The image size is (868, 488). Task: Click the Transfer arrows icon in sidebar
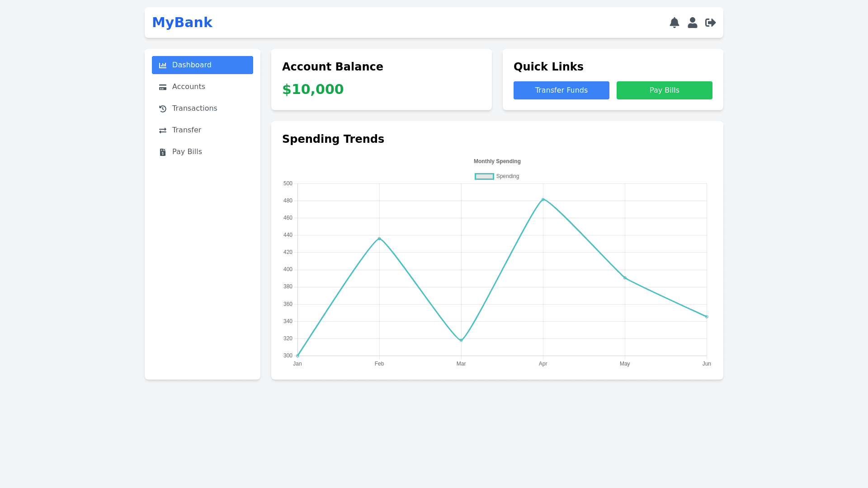[163, 130]
